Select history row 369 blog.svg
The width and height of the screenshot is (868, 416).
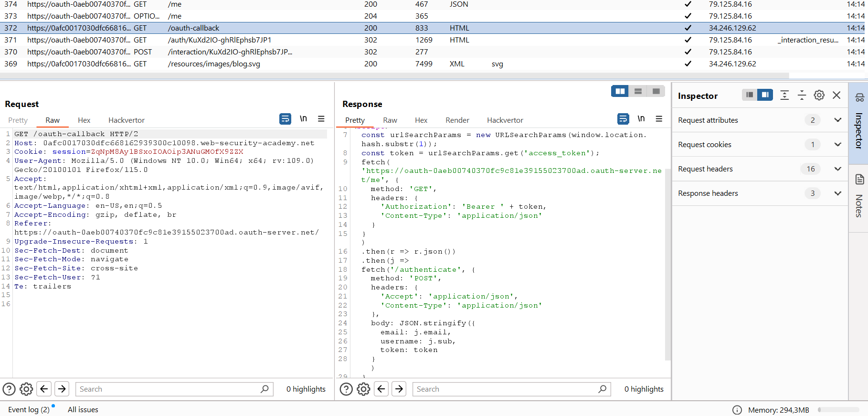pyautogui.click(x=434, y=64)
